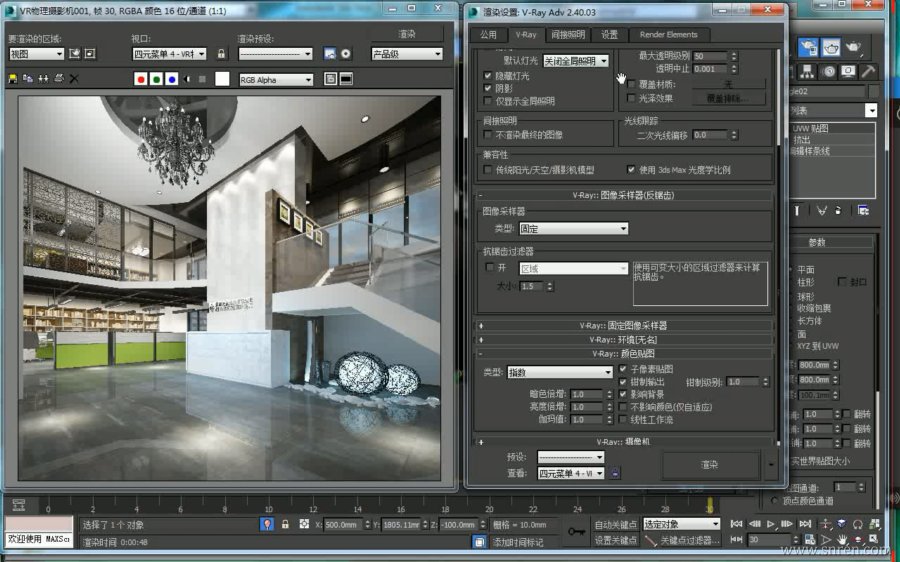Clear the rendered image with X icon
Screen dimensions: 900x562
(x=74, y=78)
